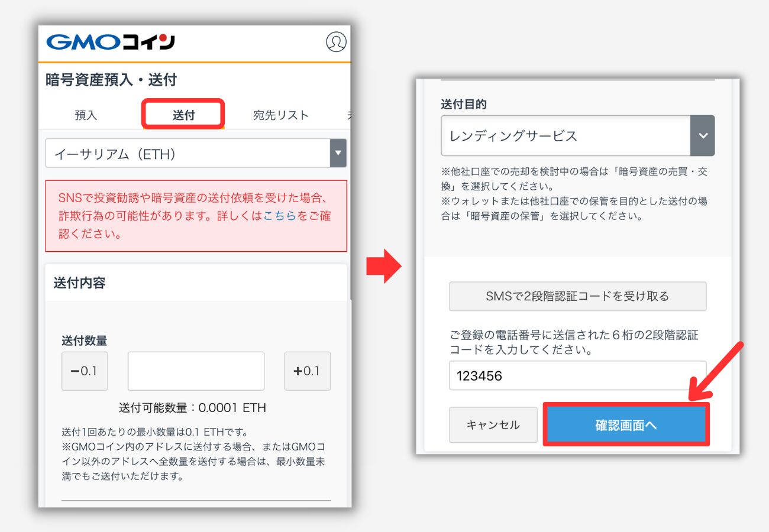Open the user account profile icon
Viewport: 769px width, 532px height.
(x=336, y=42)
